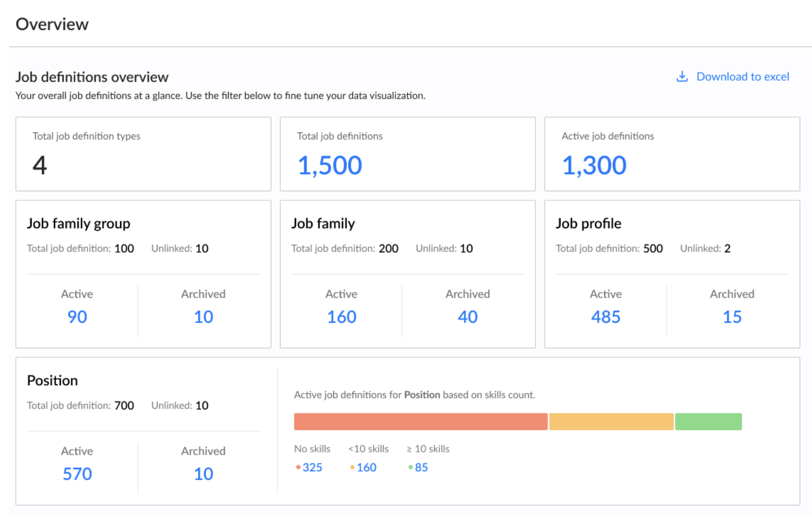Click Job profile total job definition 500

(653, 248)
